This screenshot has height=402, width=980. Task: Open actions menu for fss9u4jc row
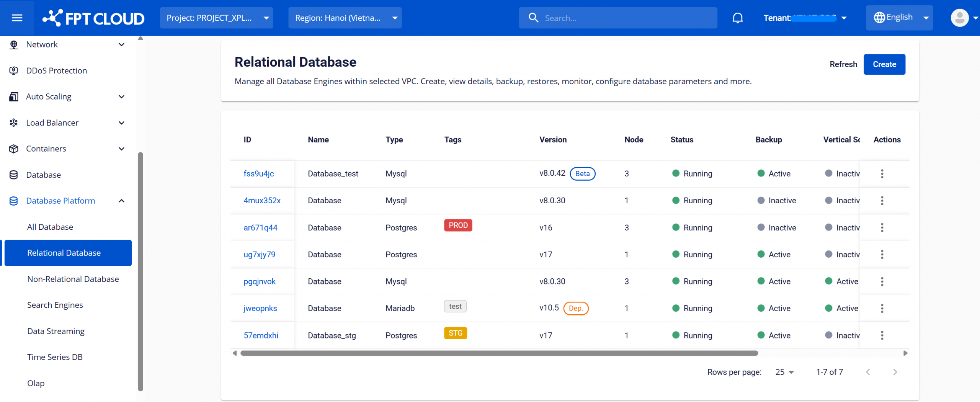[882, 174]
